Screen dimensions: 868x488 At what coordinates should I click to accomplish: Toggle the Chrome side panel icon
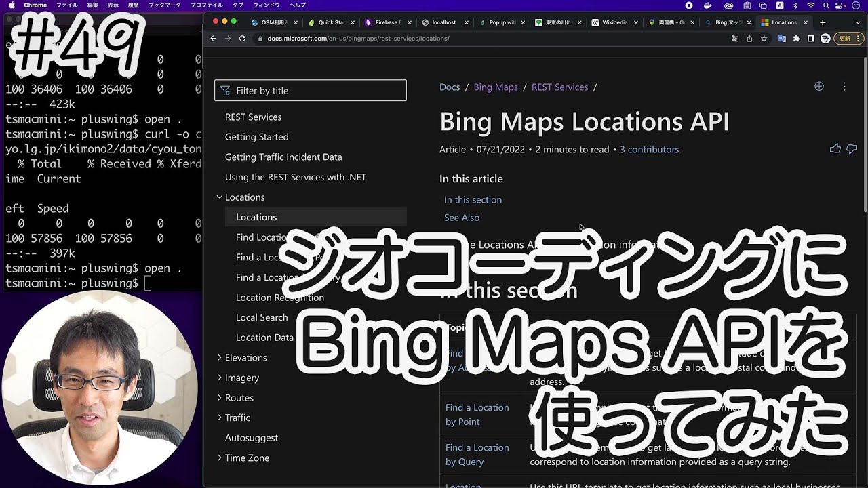811,39
